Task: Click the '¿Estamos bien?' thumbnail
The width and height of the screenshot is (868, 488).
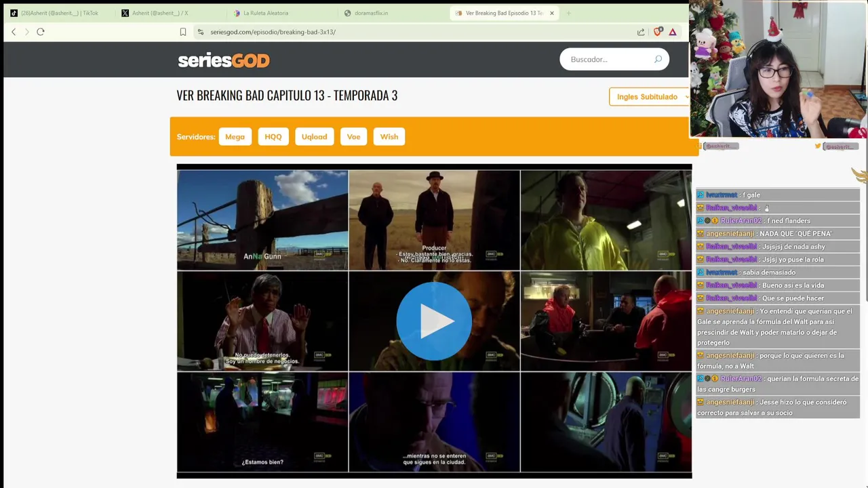Action: click(x=262, y=422)
